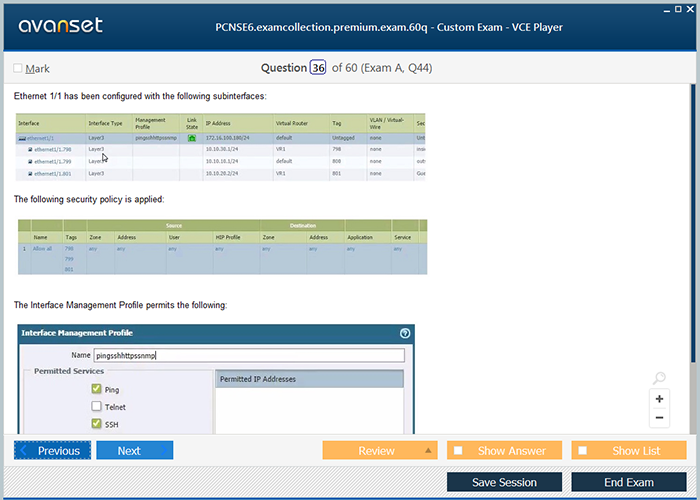
Task: Click the green link state icon for ethernet1/1
Action: [192, 138]
